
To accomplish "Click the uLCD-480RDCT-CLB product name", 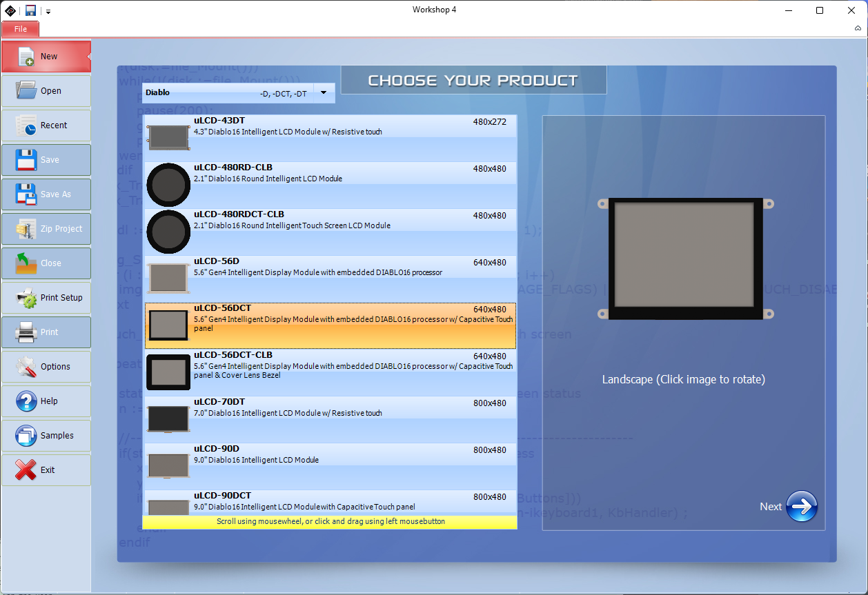I will click(239, 214).
